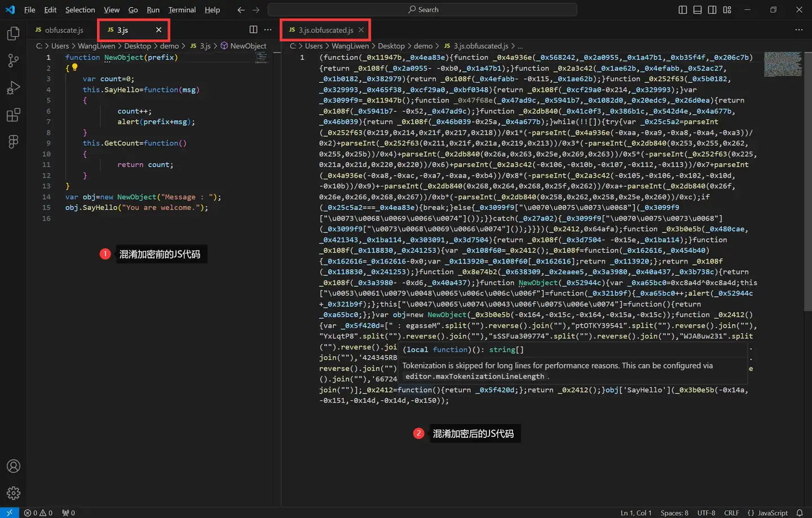Split the left editor group
The image size is (812, 518).
pos(253,29)
